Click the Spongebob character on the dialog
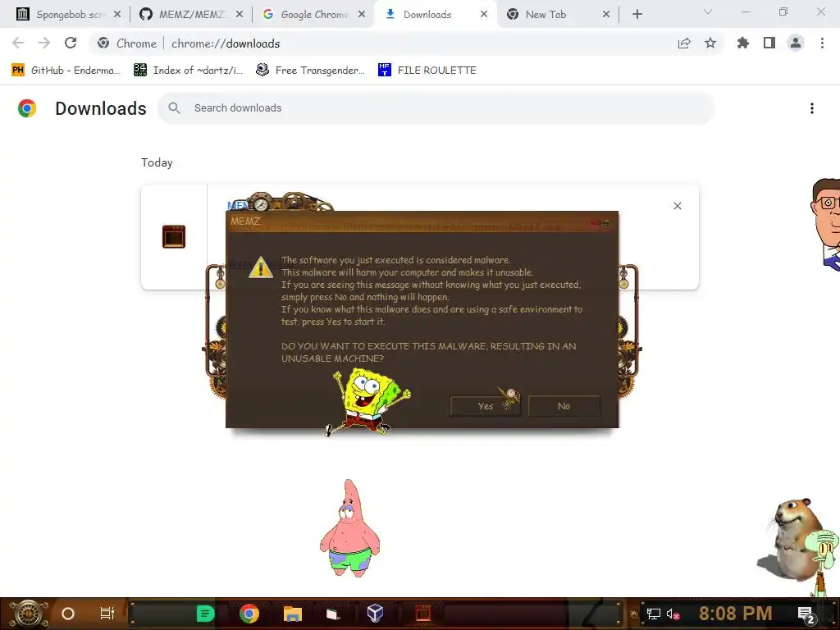840x630 pixels. [x=368, y=401]
